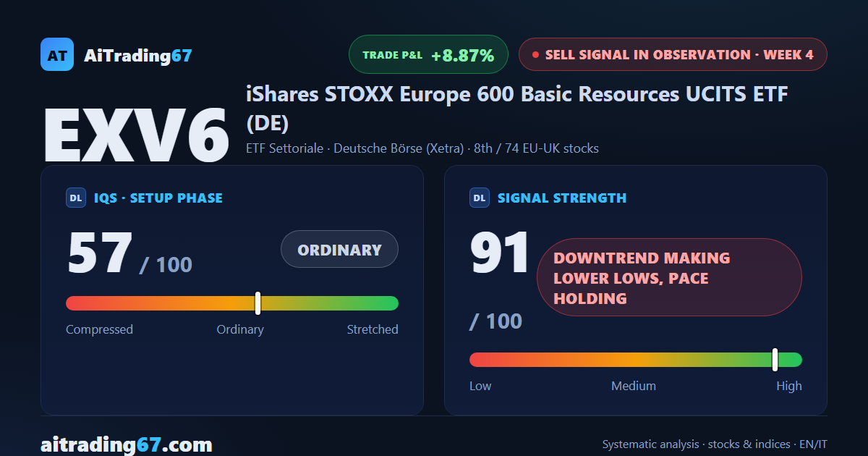Click the Downtrend Making Lower Lows label

(669, 278)
